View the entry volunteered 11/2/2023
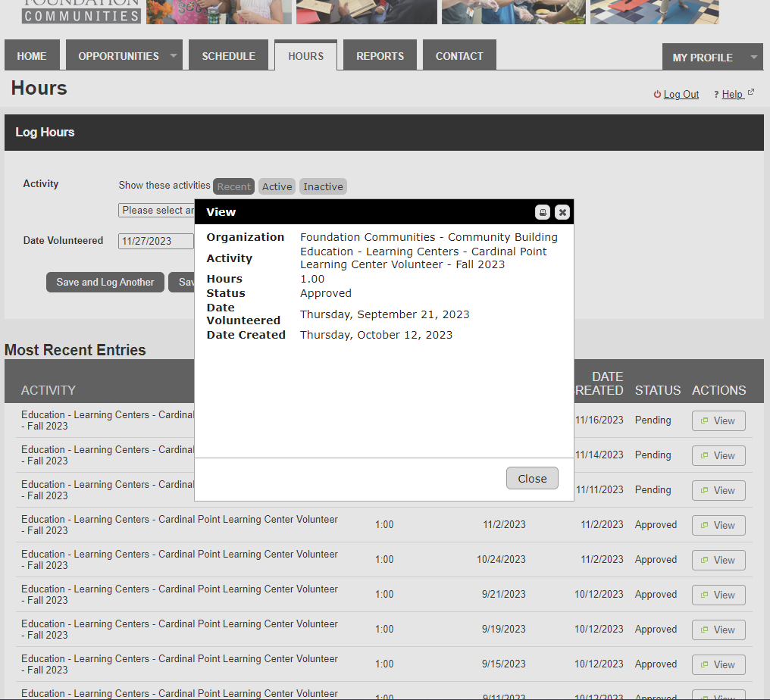Image resolution: width=770 pixels, height=700 pixels. (718, 525)
